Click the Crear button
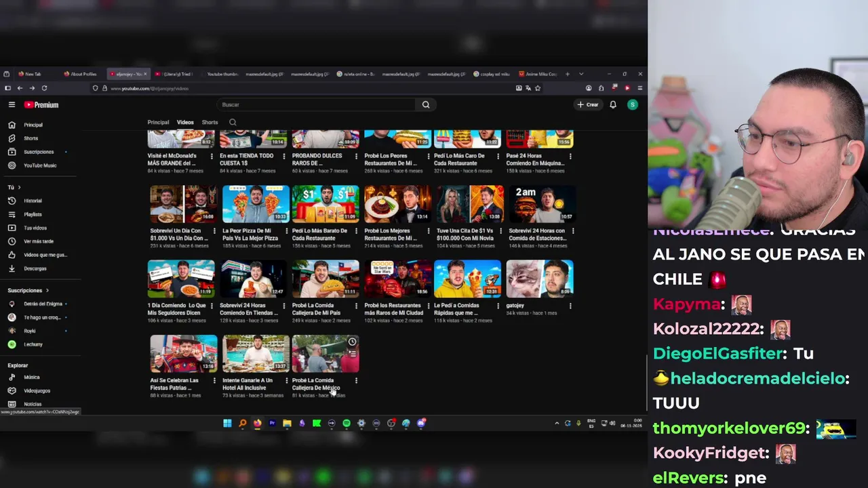 tap(588, 104)
